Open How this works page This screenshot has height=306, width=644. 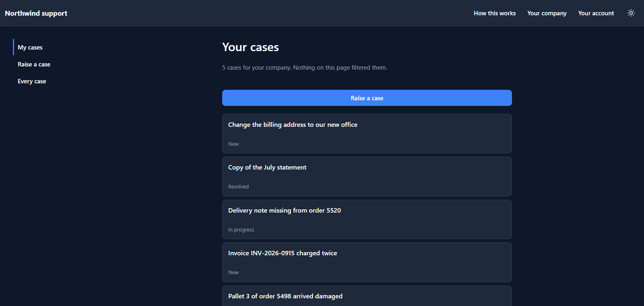pos(495,13)
